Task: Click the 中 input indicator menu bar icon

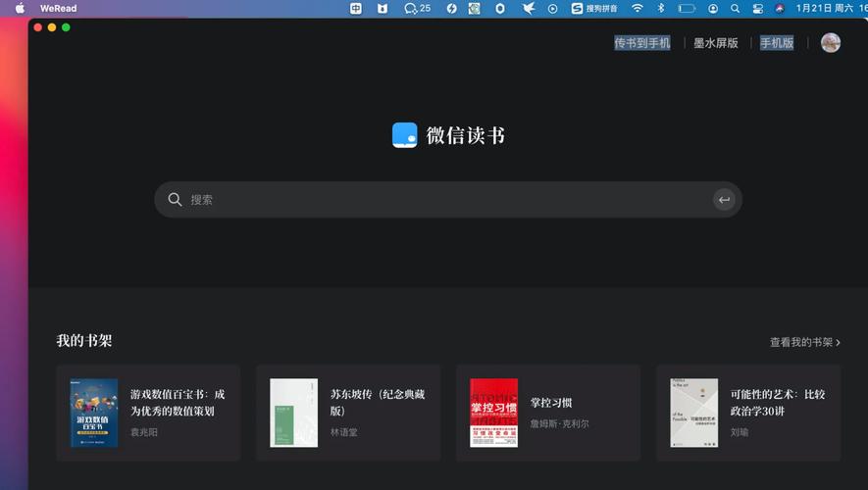Action: click(356, 8)
